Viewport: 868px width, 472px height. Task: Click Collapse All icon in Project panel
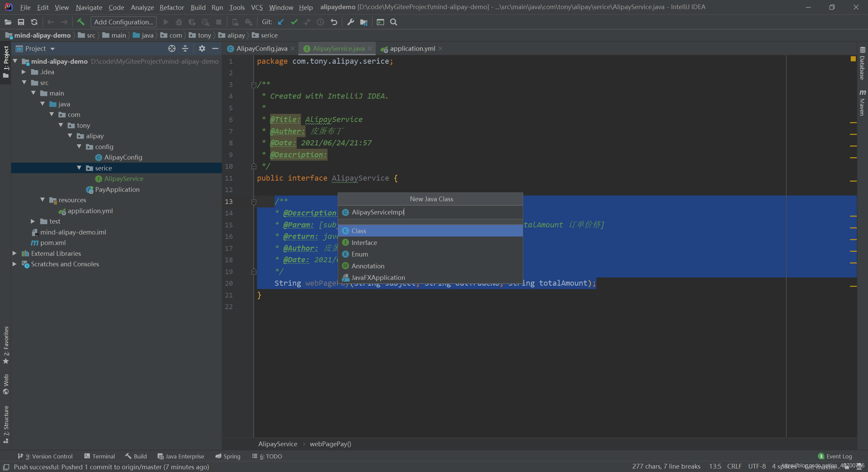point(185,48)
